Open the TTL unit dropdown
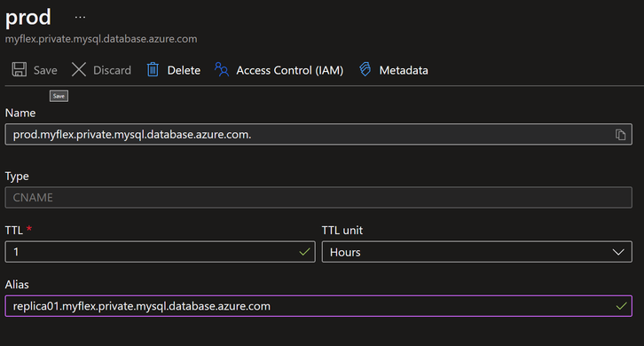This screenshot has width=644, height=346. [477, 252]
